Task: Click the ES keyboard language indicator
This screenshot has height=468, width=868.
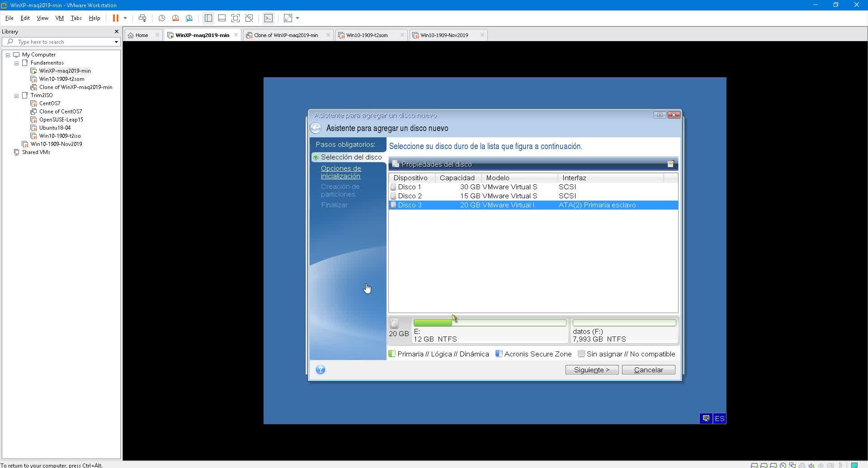Action: 719,419
